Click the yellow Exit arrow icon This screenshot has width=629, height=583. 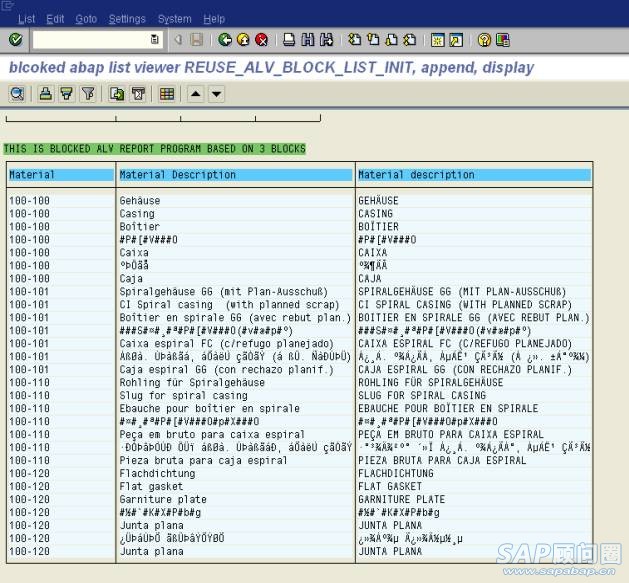243,40
